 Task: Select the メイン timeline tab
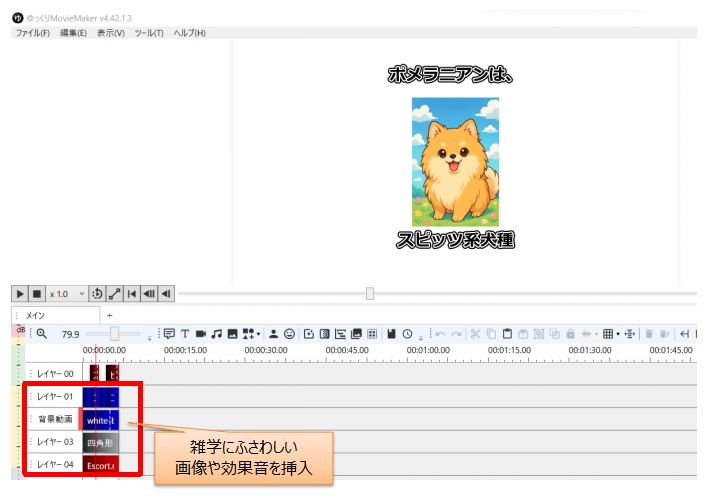(55, 315)
